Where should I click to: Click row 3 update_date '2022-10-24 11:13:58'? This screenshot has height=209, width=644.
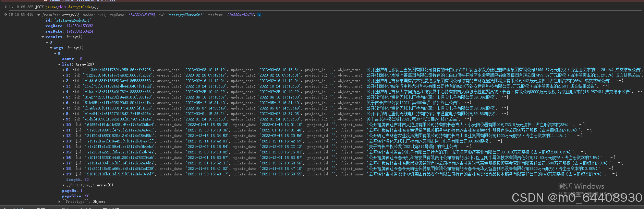[x=279, y=86]
